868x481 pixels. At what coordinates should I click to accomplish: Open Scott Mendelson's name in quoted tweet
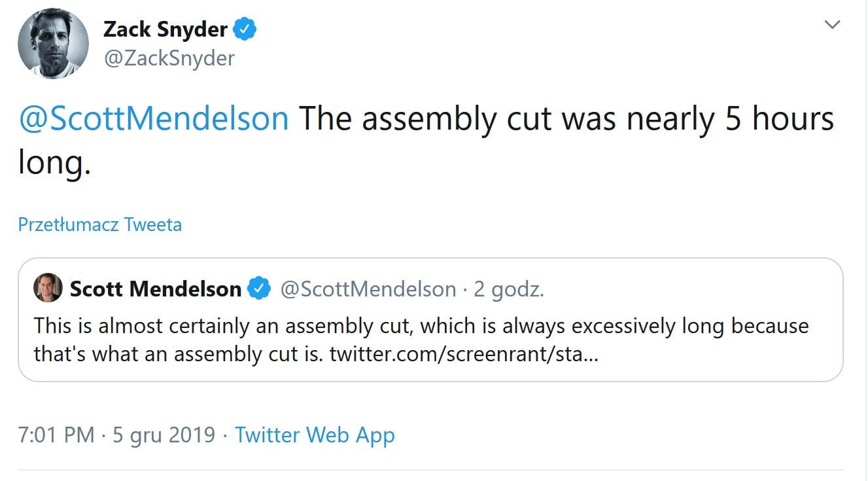(x=156, y=289)
